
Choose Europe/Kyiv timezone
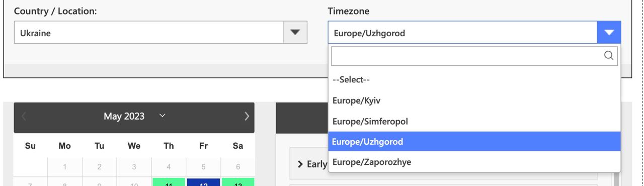click(474, 101)
